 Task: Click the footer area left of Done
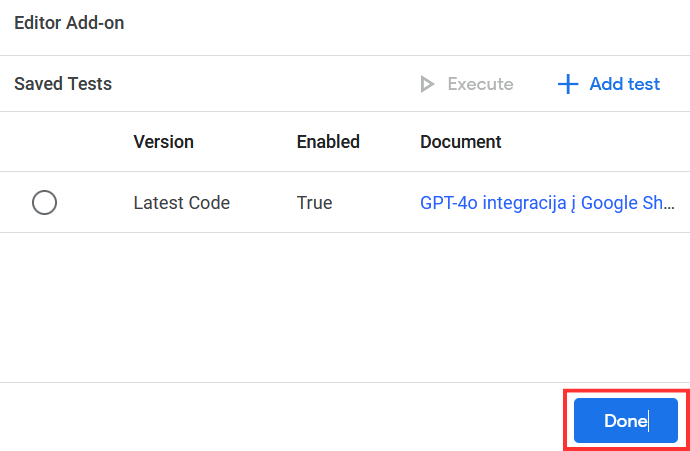coord(280,420)
